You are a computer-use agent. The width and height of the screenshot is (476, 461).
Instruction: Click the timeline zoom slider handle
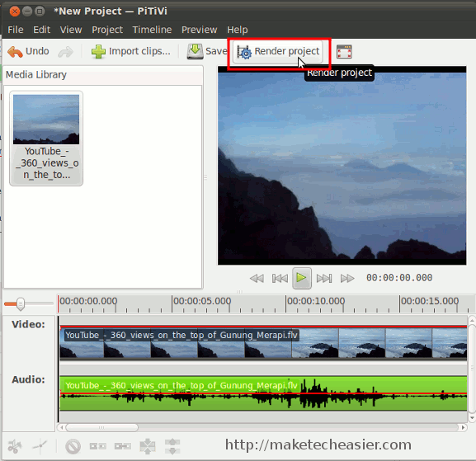pos(21,303)
